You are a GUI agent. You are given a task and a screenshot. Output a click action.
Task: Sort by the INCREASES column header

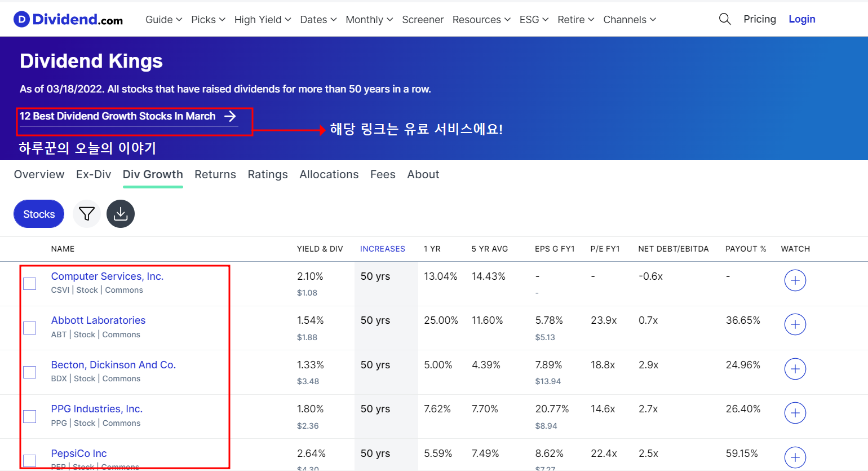pos(383,249)
